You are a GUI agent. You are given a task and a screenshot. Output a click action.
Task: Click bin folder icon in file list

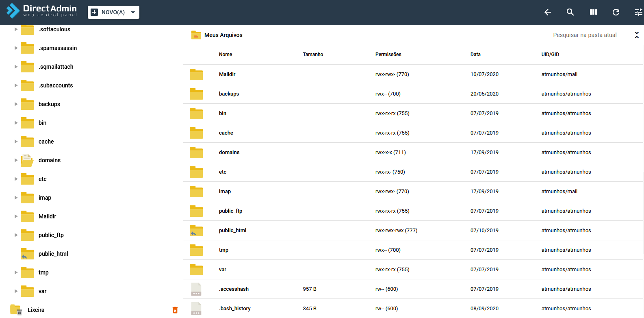196,113
